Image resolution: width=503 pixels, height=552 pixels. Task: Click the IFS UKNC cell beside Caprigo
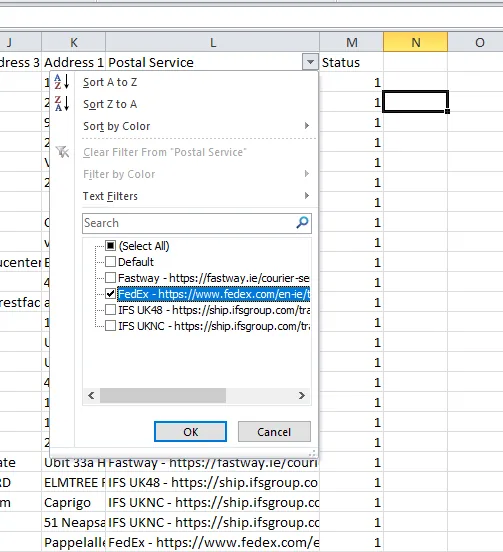coord(213,502)
